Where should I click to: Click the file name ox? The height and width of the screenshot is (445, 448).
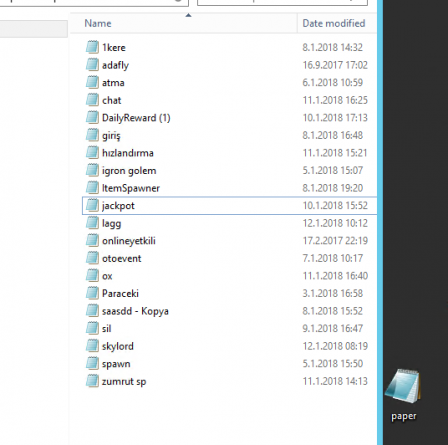(107, 276)
